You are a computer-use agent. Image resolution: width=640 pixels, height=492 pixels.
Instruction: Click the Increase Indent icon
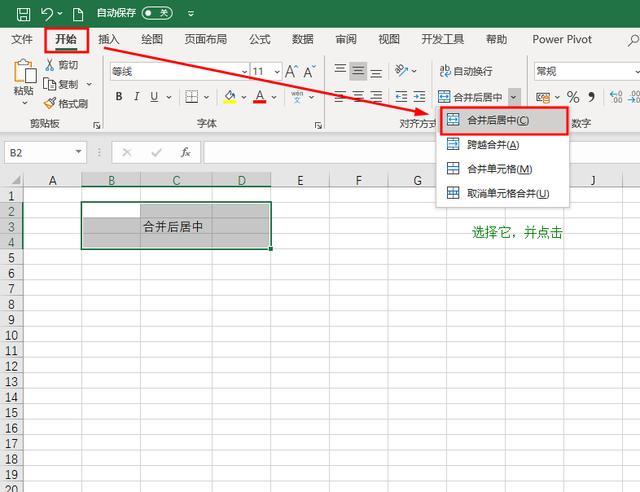click(419, 97)
